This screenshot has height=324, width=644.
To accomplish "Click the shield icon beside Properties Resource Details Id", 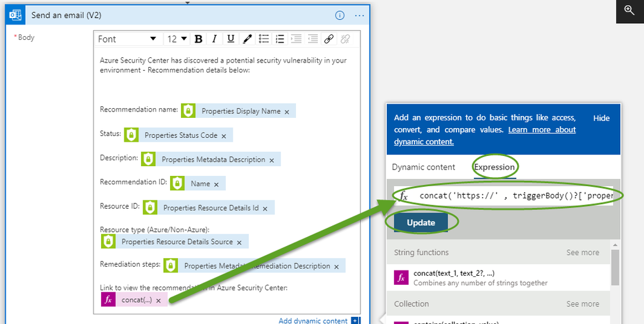I will (150, 208).
